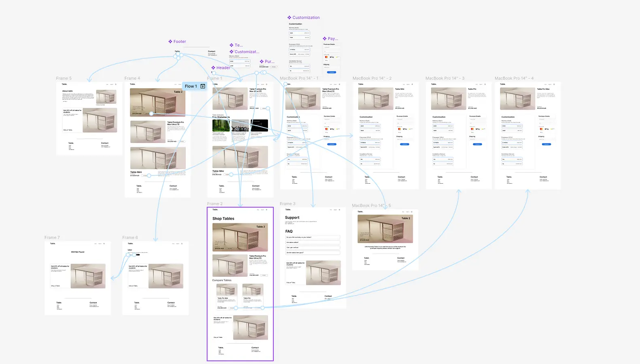This screenshot has height=364, width=640.
Task: Click the 'Te...' component icon
Action: [232, 45]
